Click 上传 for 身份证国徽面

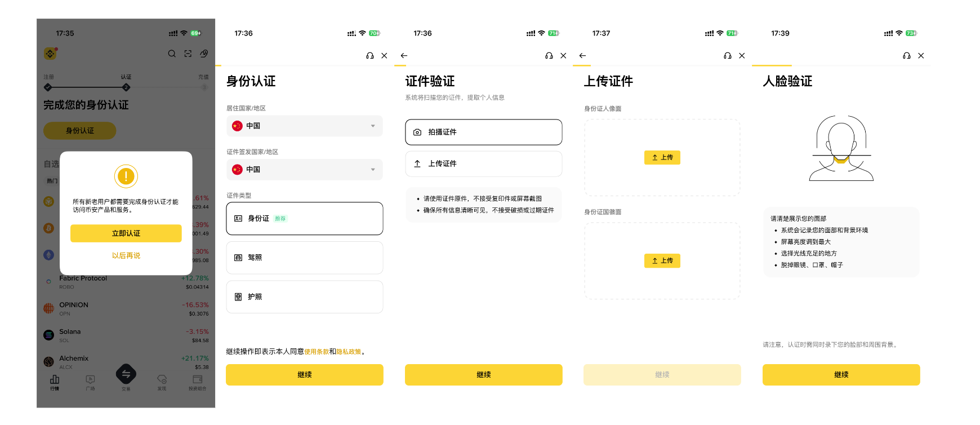(x=662, y=261)
